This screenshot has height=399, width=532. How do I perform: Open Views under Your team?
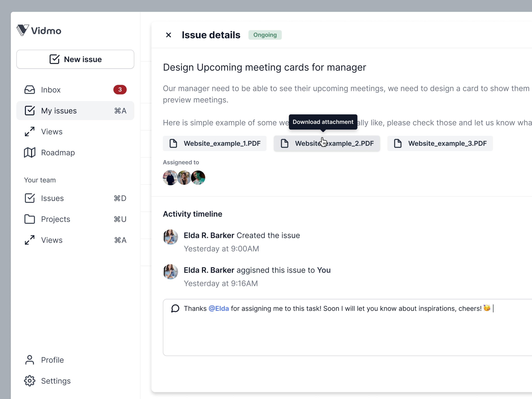tap(52, 240)
